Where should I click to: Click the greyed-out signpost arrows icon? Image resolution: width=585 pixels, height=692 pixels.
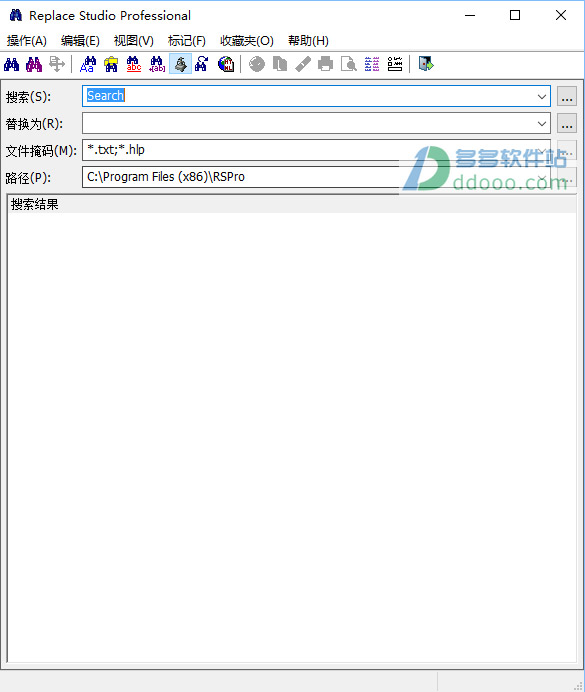pyautogui.click(x=56, y=64)
